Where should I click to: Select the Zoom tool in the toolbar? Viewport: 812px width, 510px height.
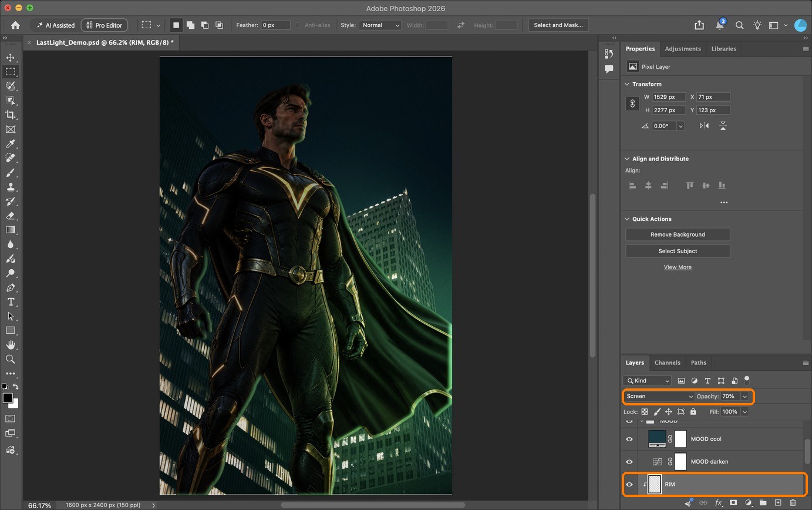tap(11, 359)
